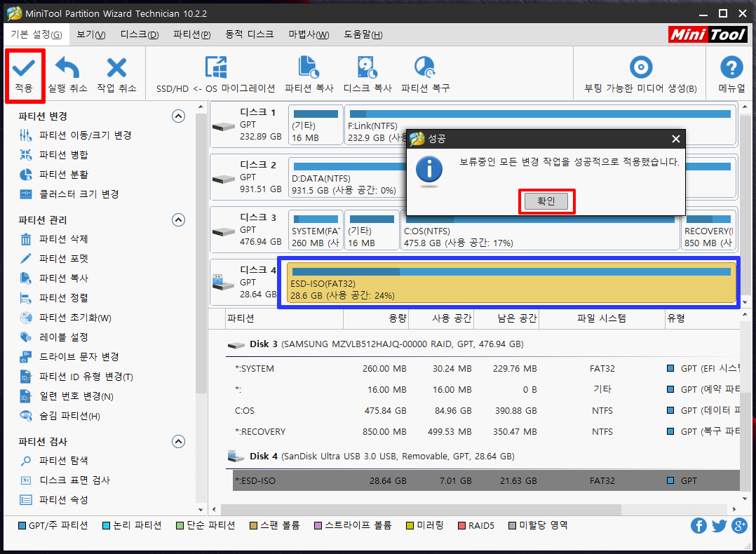Open SSD/HD OS 마이그레이션 wizard icon

(215, 67)
